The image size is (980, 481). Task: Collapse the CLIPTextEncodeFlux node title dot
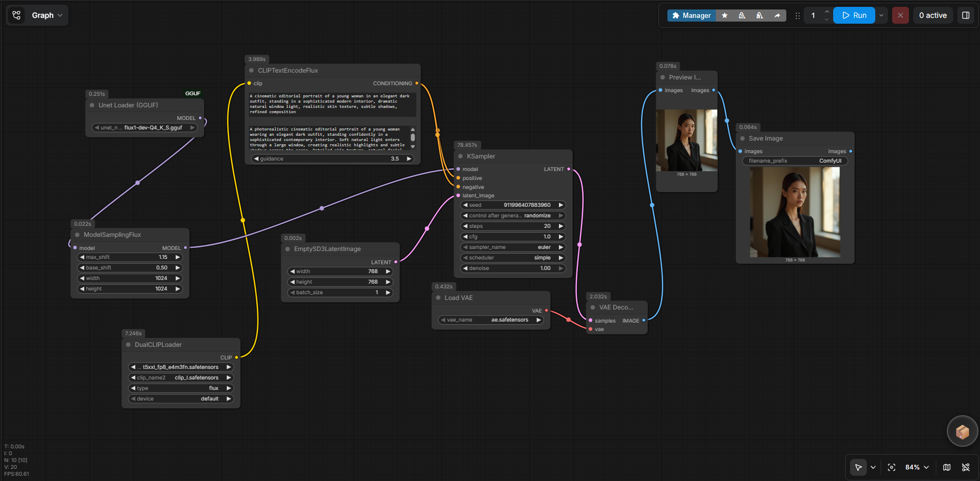[x=252, y=71]
